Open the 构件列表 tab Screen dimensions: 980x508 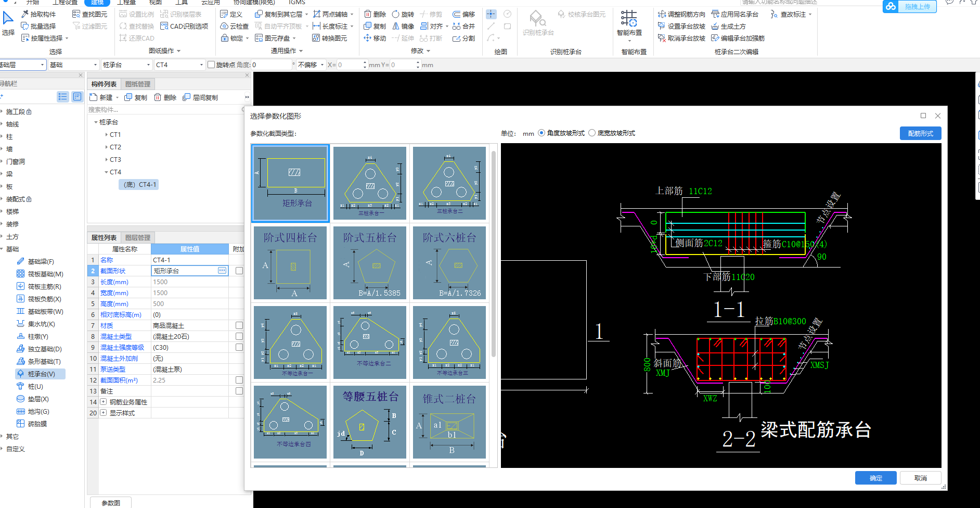[x=104, y=84]
